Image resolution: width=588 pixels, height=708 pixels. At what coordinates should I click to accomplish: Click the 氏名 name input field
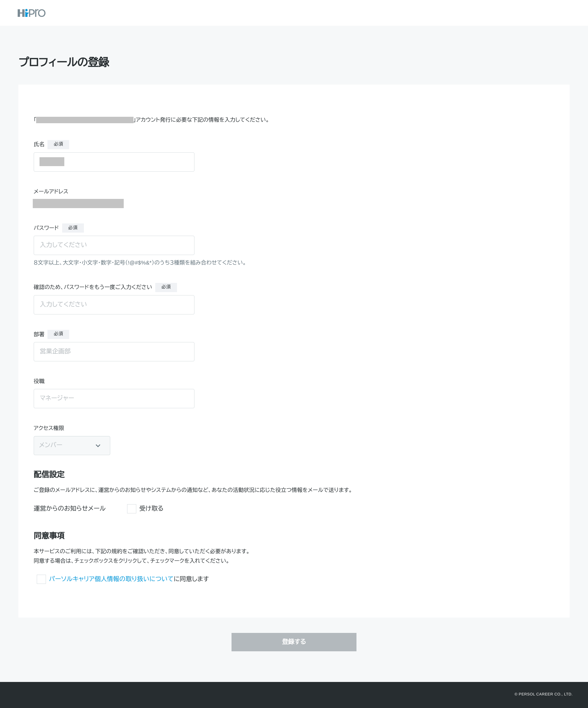pyautogui.click(x=114, y=162)
